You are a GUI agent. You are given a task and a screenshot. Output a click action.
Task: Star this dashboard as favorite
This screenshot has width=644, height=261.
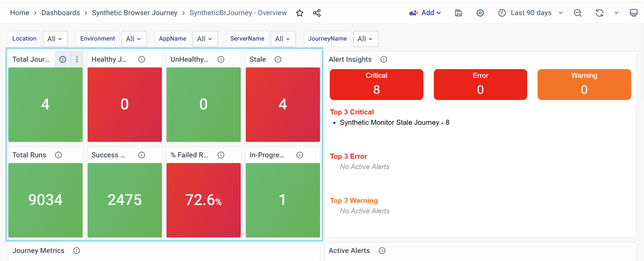coord(300,13)
